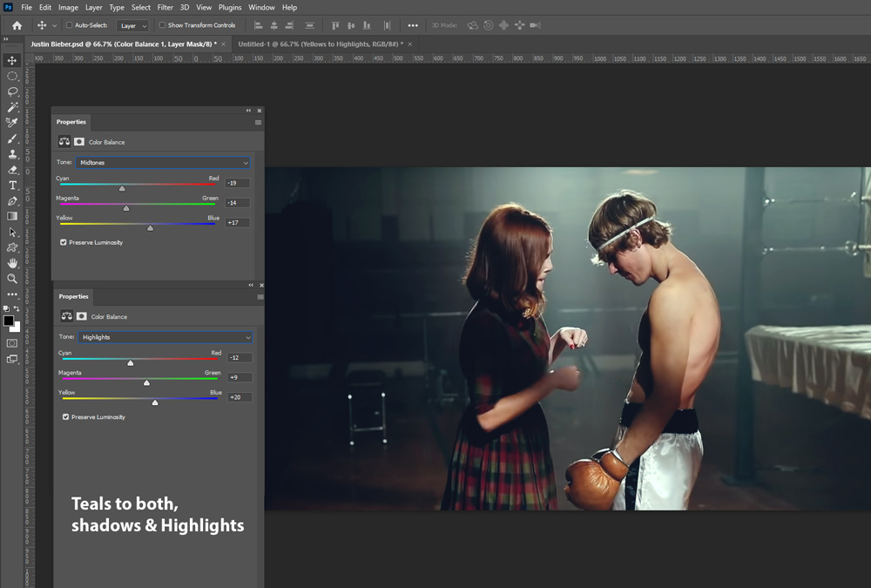Switch to the Justin Bieber.psd document tab

coord(124,44)
